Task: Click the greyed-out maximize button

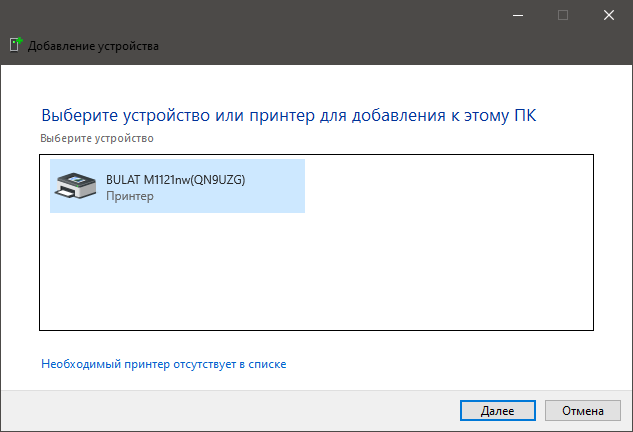Action: pyautogui.click(x=563, y=15)
